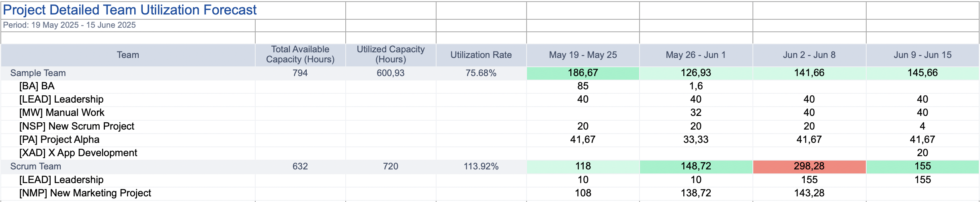
Task: Click the May 19 - May 25 header
Action: [582, 55]
